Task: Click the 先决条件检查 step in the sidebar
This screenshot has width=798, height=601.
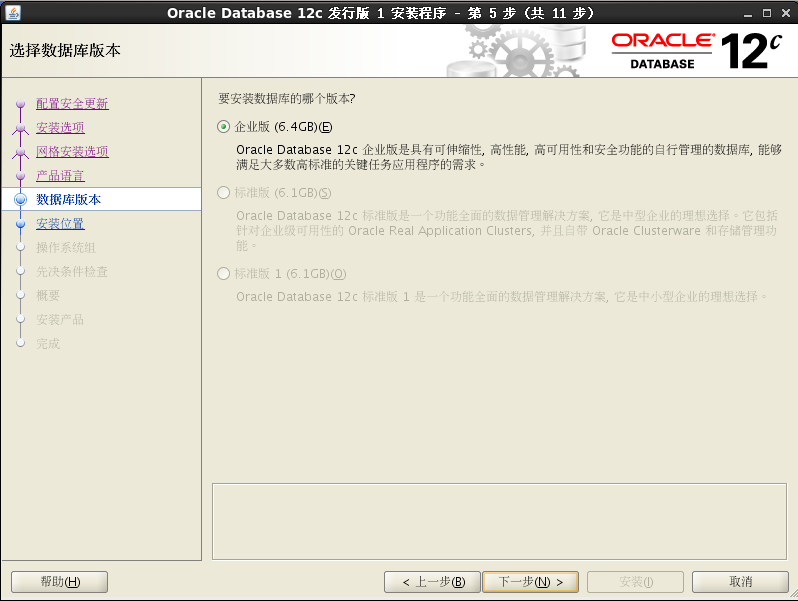Action: [72, 272]
